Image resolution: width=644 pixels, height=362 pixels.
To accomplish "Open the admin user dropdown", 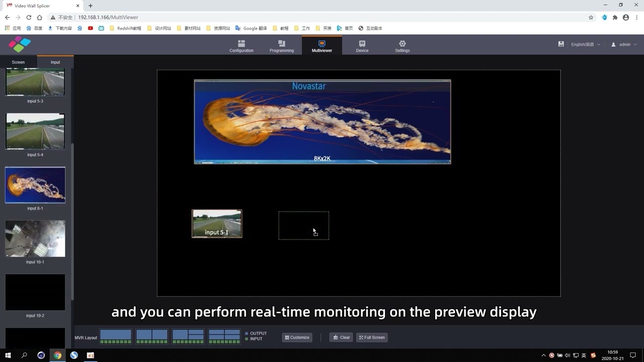I will click(x=624, y=44).
